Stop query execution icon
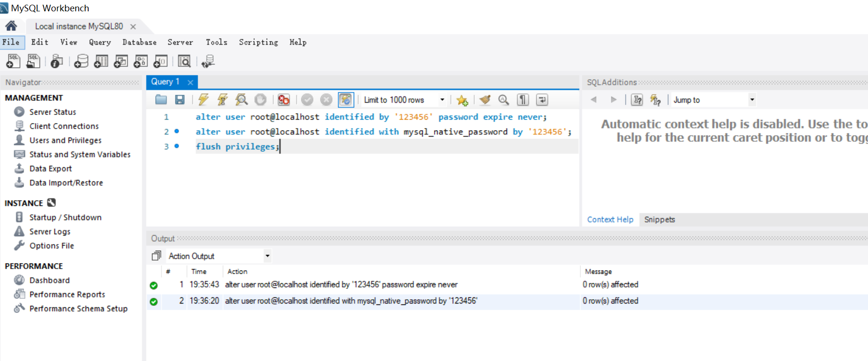868x361 pixels. [260, 99]
